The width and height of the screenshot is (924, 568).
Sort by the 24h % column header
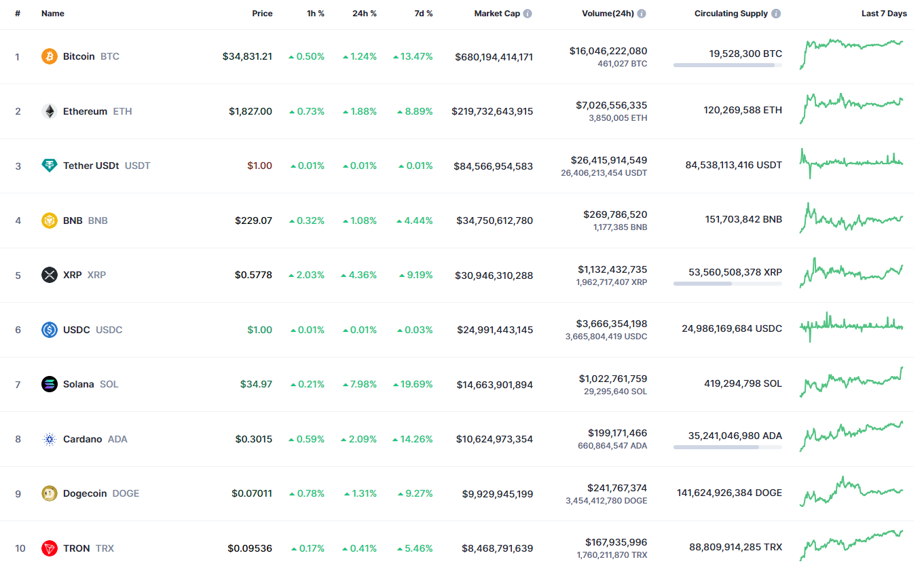tap(364, 14)
